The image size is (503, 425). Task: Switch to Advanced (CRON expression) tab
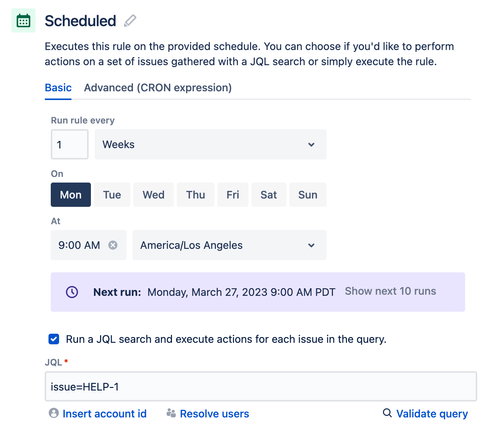(158, 88)
